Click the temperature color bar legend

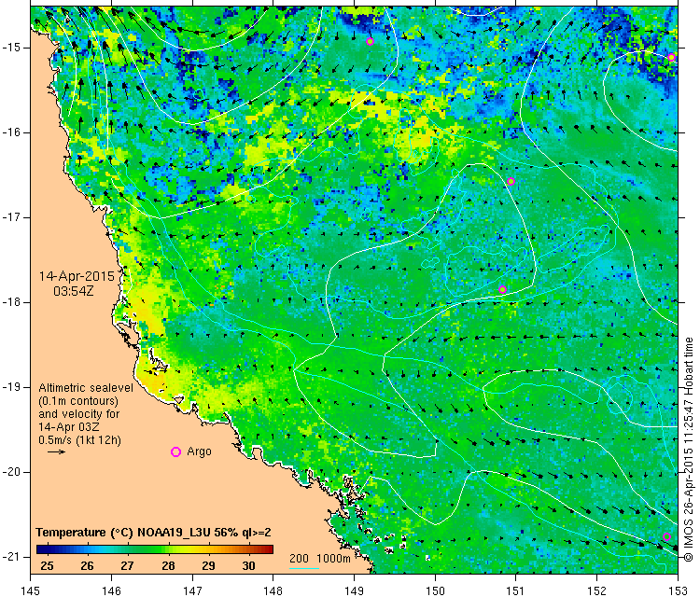tap(154, 549)
